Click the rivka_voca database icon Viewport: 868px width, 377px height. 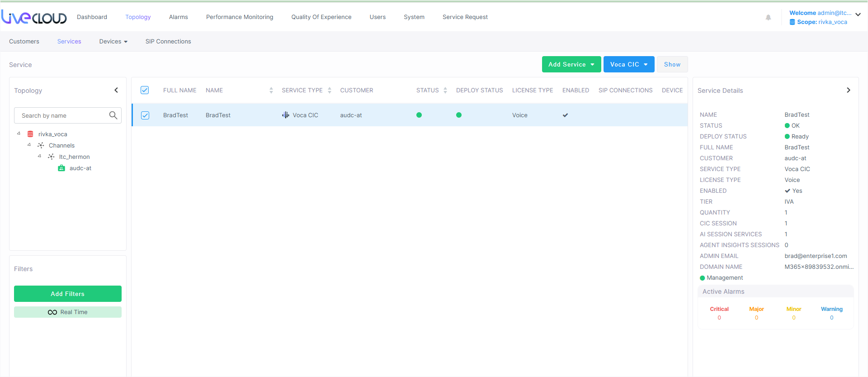coord(30,134)
